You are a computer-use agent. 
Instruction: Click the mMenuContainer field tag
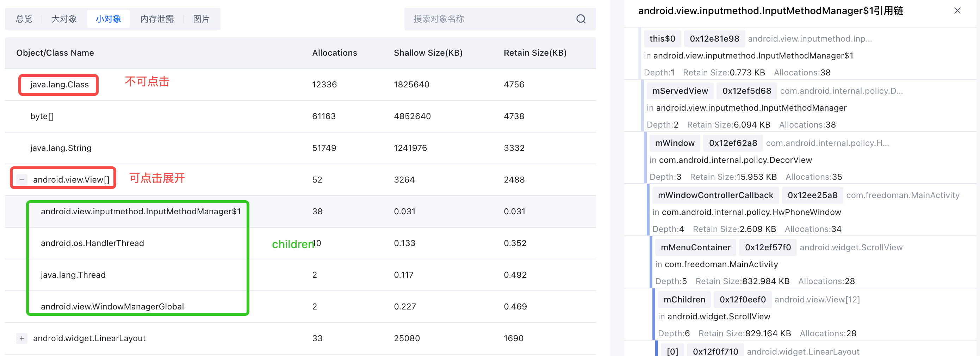point(695,247)
